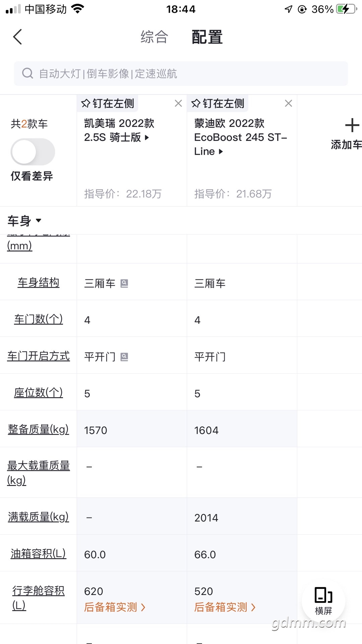Open 后备箱实测 link for 蒙迪欧
Image resolution: width=362 pixels, height=644 pixels.
click(x=225, y=607)
